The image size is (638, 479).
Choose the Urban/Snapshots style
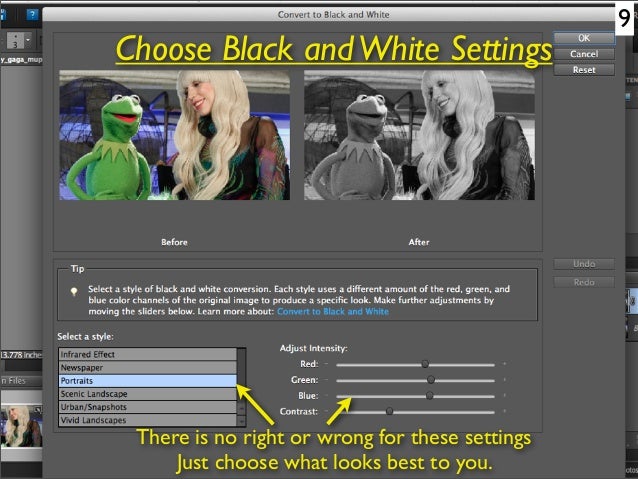(147, 407)
